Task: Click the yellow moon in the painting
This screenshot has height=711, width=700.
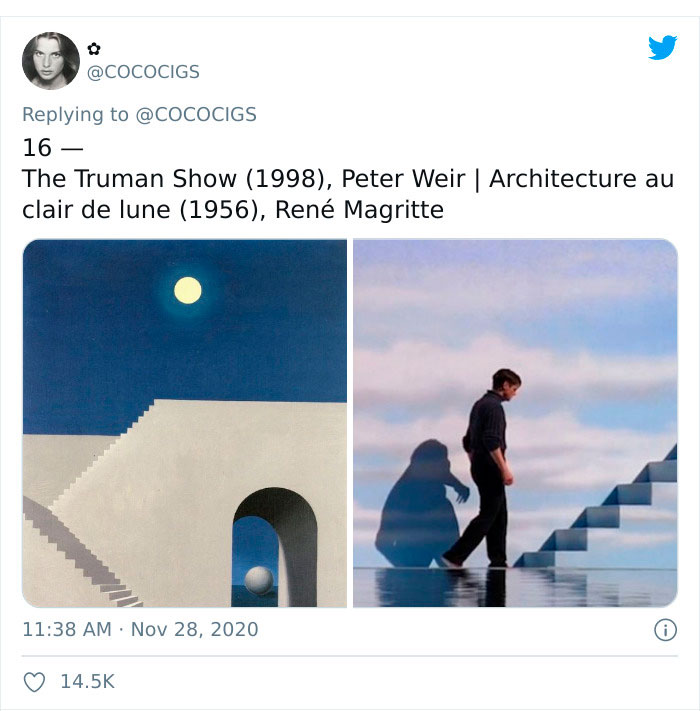Action: click(188, 290)
